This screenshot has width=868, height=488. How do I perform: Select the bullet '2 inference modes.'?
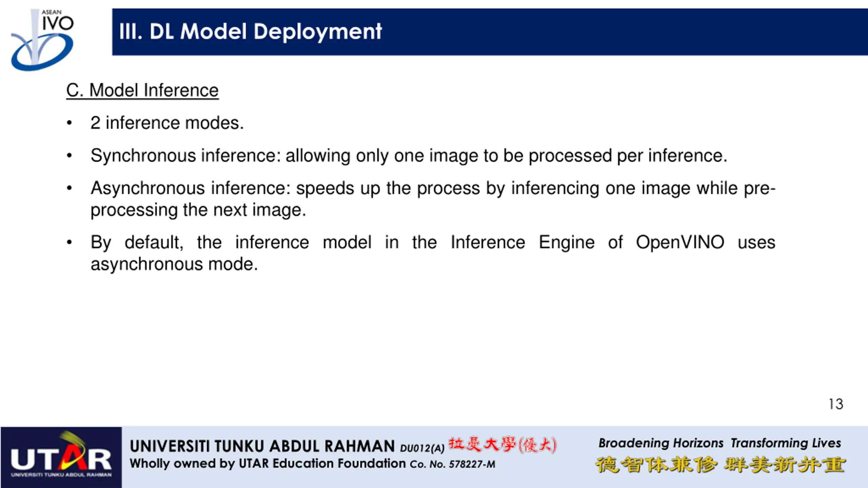click(x=167, y=123)
